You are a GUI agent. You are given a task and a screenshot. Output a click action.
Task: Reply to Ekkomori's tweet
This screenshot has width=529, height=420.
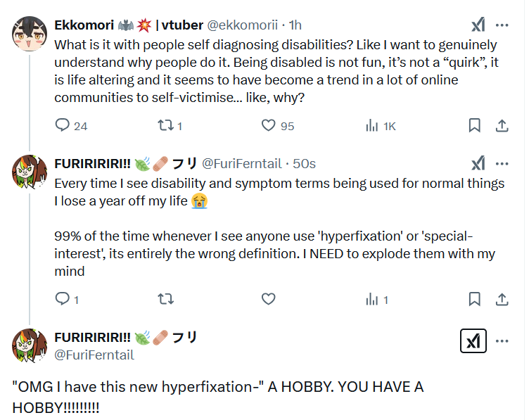[x=63, y=126]
